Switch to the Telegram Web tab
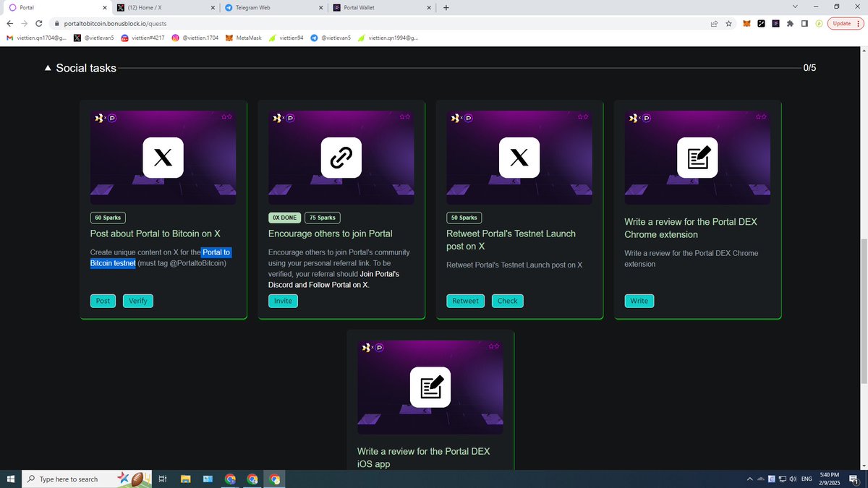 (x=274, y=8)
